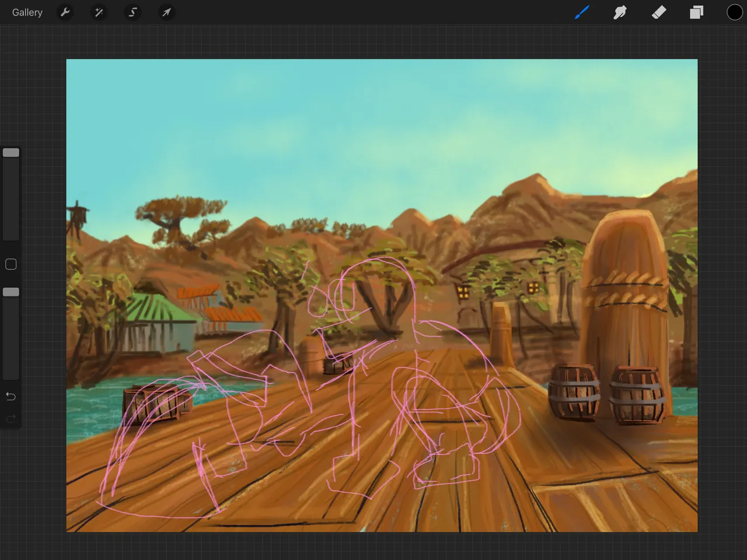The width and height of the screenshot is (747, 560).
Task: Activate the Transform arrow tool
Action: 167,12
